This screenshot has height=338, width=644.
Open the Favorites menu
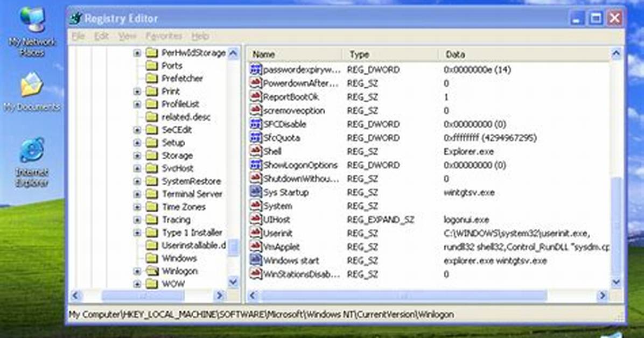164,36
